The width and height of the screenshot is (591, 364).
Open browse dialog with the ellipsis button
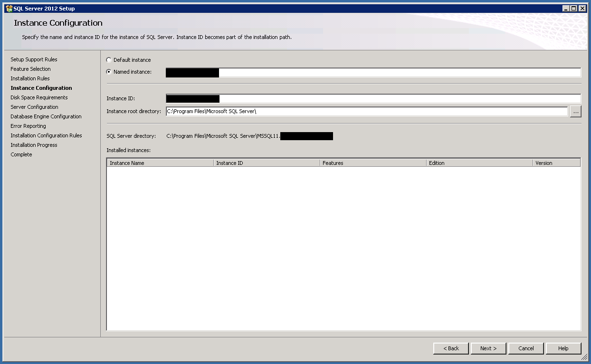[576, 111]
